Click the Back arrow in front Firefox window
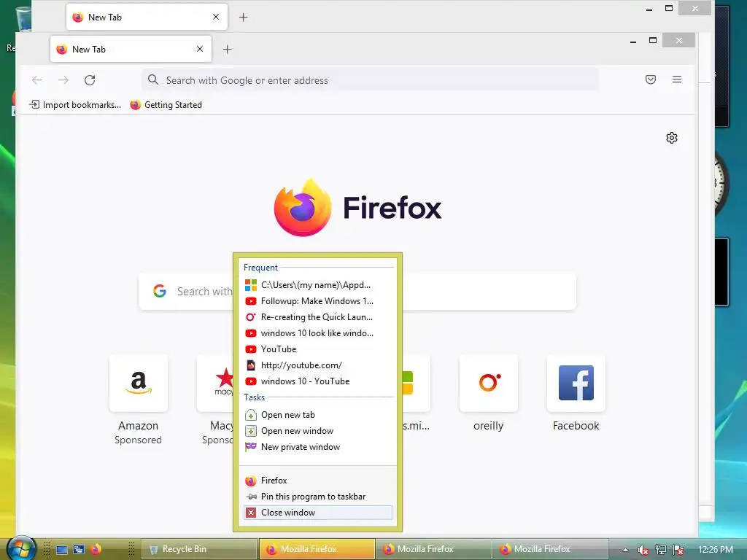Screen dimensions: 747x560 tap(37, 80)
